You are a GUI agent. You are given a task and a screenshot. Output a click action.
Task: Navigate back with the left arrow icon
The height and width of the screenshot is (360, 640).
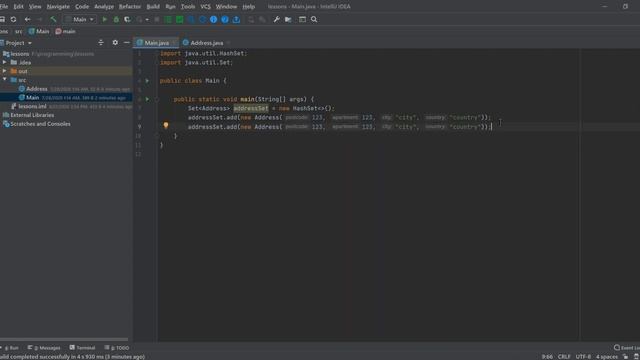27,19
